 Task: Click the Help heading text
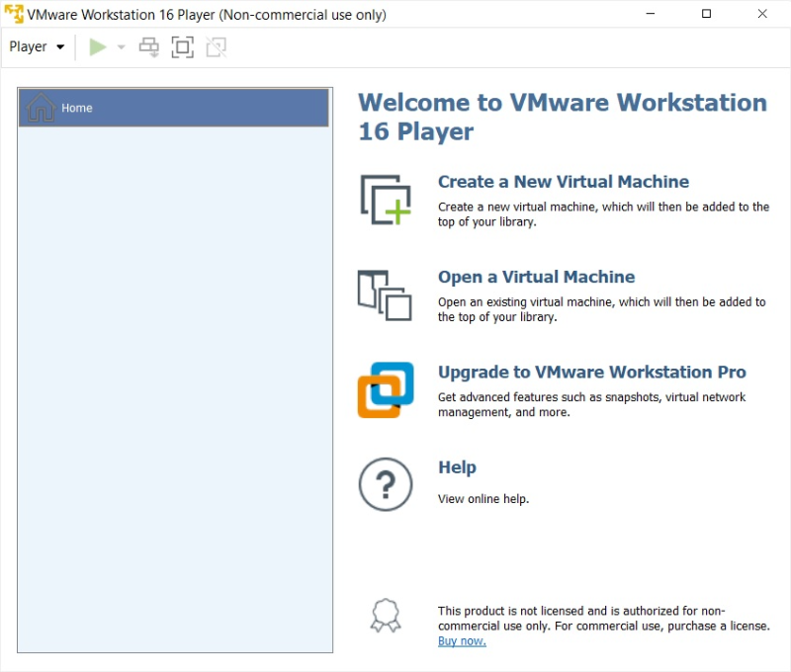click(x=457, y=466)
